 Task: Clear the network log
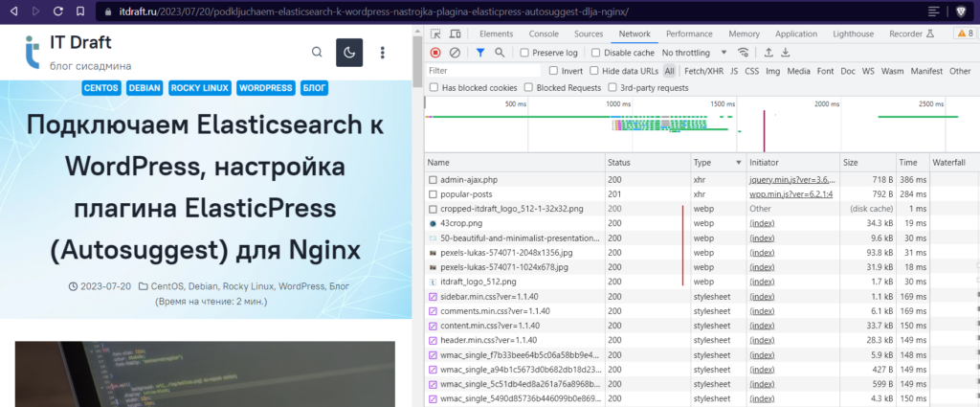[x=455, y=53]
